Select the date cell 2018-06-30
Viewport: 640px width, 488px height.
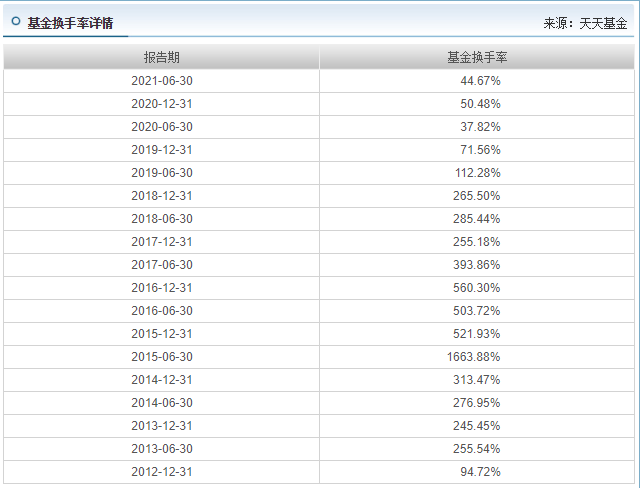(162, 219)
